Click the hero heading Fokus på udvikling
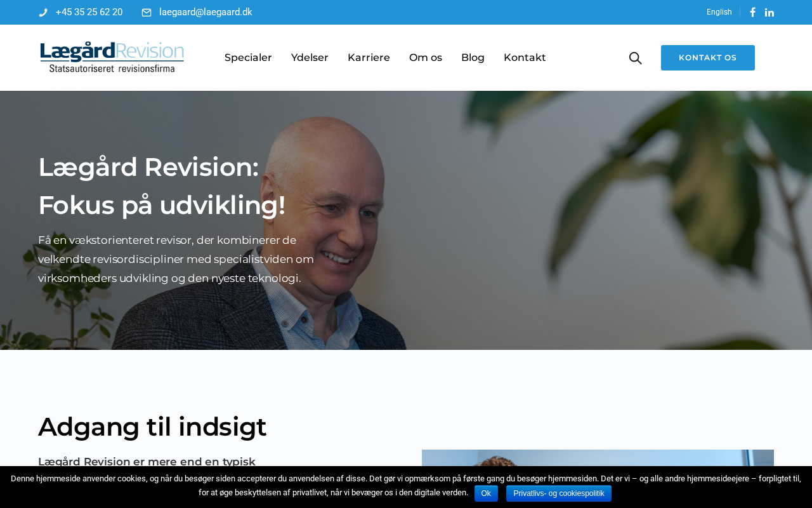The height and width of the screenshot is (508, 812). coord(162,205)
